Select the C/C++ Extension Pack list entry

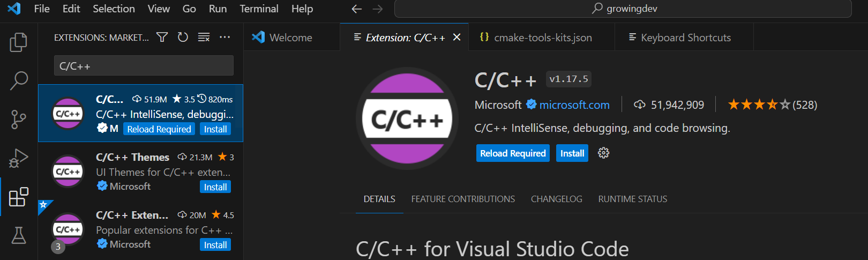pos(140,229)
